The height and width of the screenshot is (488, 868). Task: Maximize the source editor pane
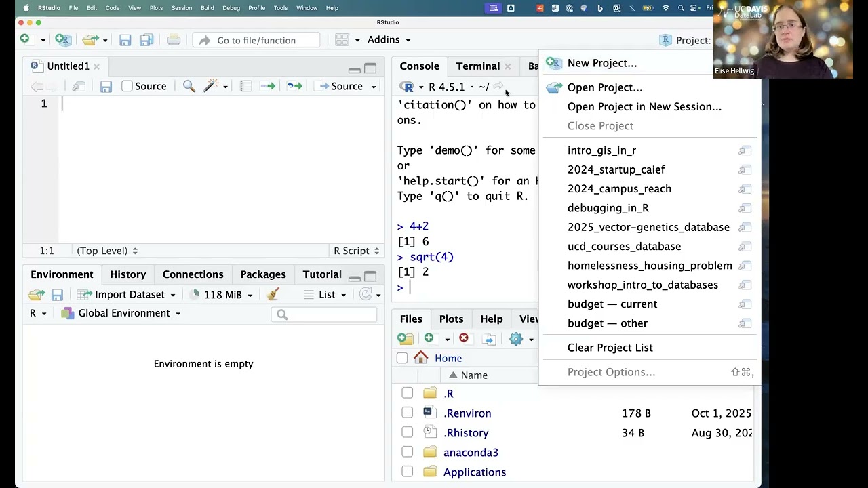(370, 68)
